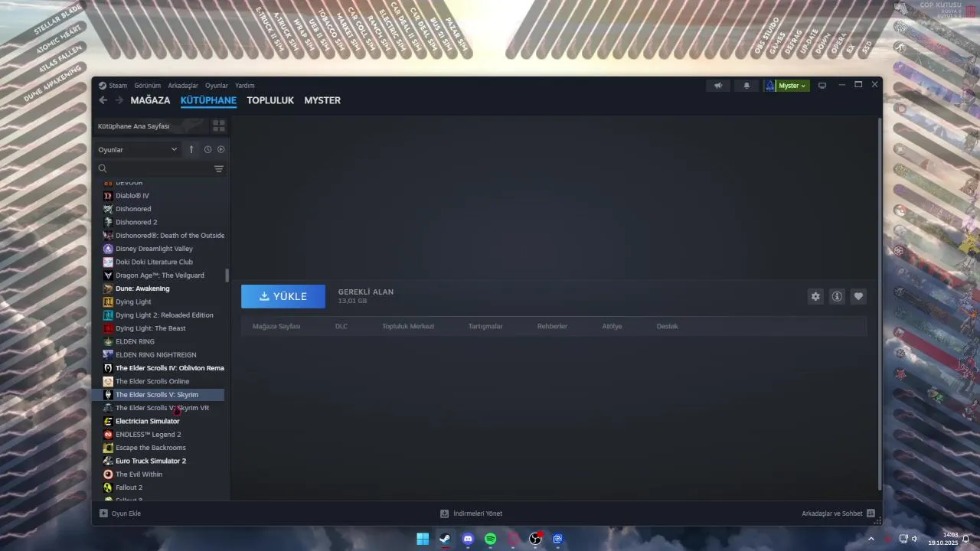Click the Myster profile avatar
Screen dimensions: 980x551
[770, 86]
